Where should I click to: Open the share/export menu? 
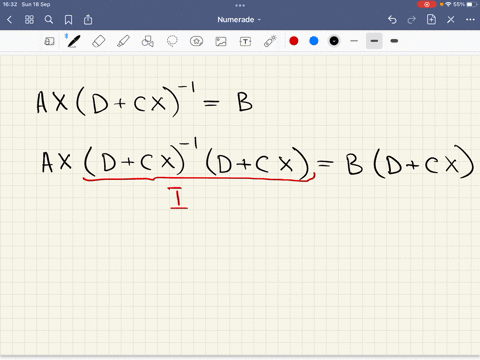coord(88,20)
